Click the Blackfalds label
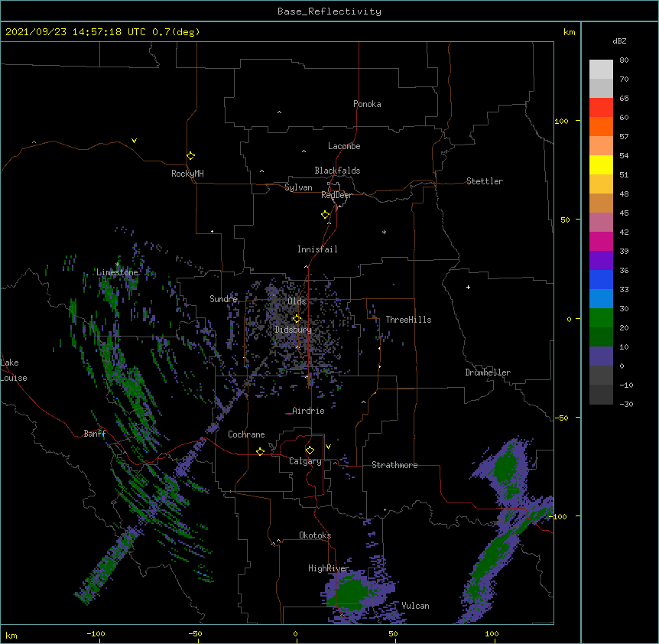Viewport: 659px width, 644px height. tap(337, 171)
